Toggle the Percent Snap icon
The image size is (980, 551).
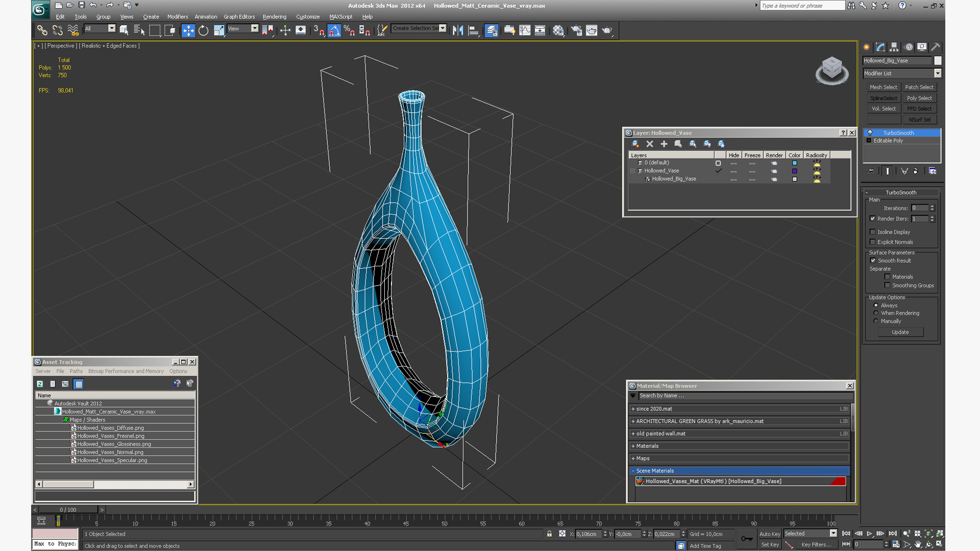[350, 31]
